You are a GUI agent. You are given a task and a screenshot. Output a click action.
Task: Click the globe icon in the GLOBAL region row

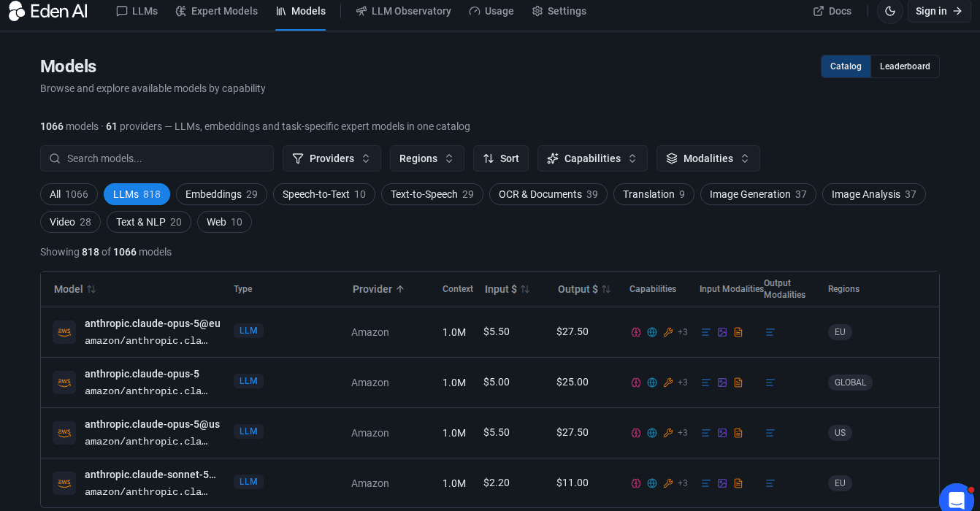tap(652, 383)
